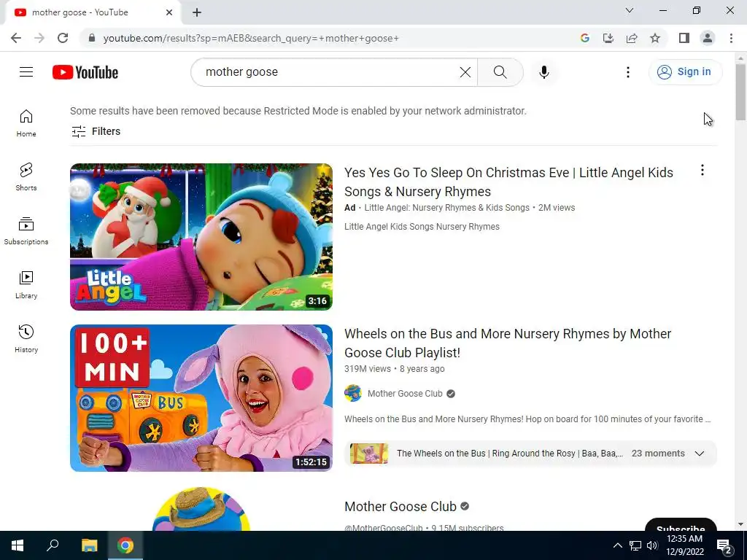This screenshot has height=560, width=747.
Task: Show hidden system tray icons
Action: (x=617, y=545)
